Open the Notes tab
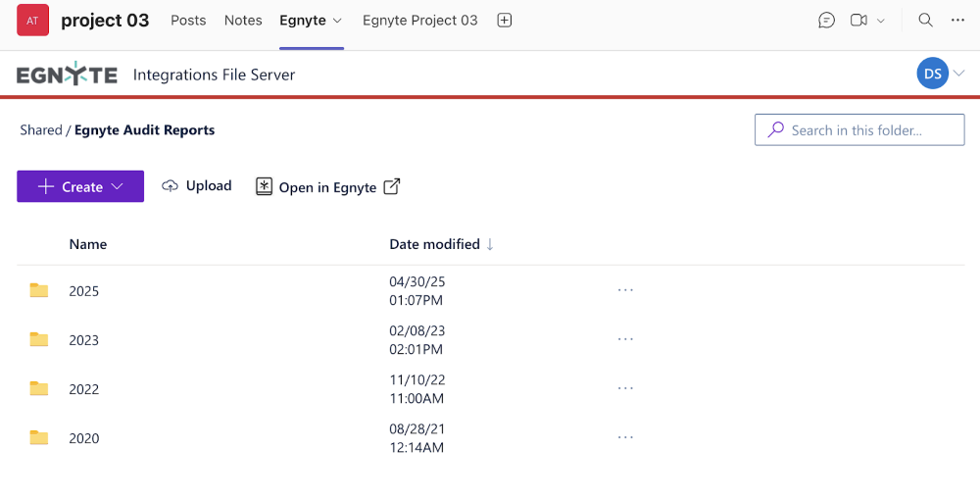Screen dimensions: 980x501 (243, 20)
